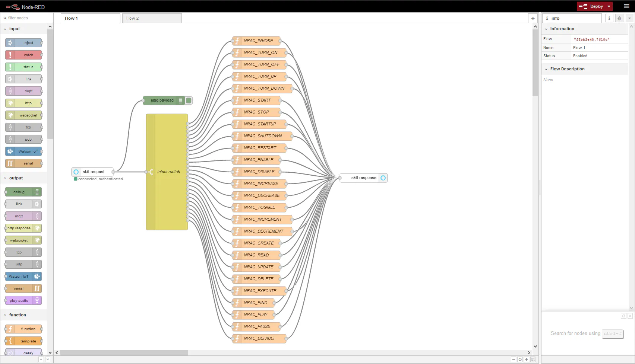
Task: Select the debug output node in palette
Action: click(x=23, y=192)
